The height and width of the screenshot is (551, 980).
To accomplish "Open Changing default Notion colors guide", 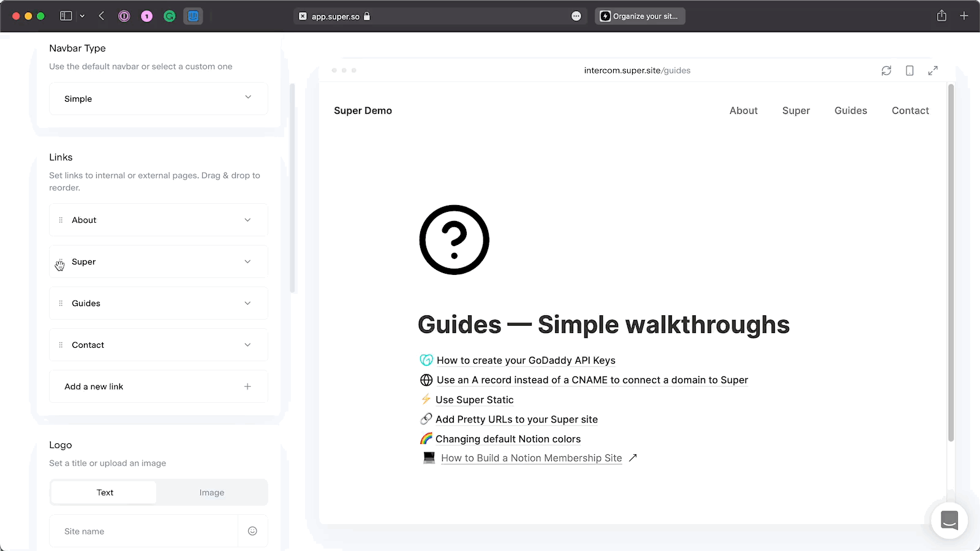I will (508, 439).
